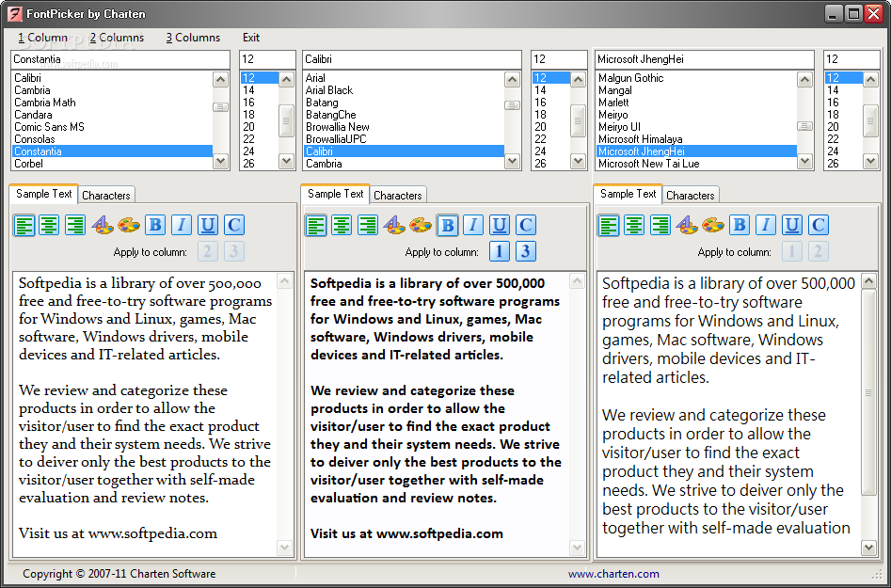Viewport: 891px width, 588px height.
Task: Open text color tool in third column
Action: coord(687,225)
